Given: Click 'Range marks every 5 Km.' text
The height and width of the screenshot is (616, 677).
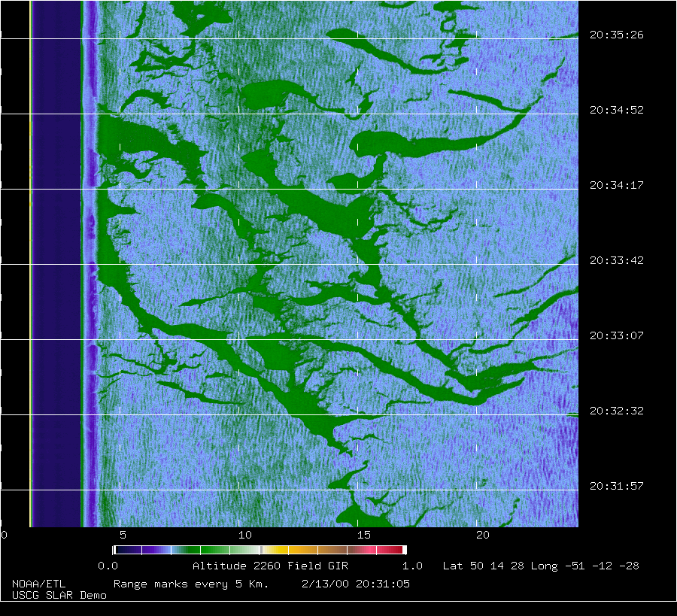Looking at the screenshot, I should click(191, 584).
